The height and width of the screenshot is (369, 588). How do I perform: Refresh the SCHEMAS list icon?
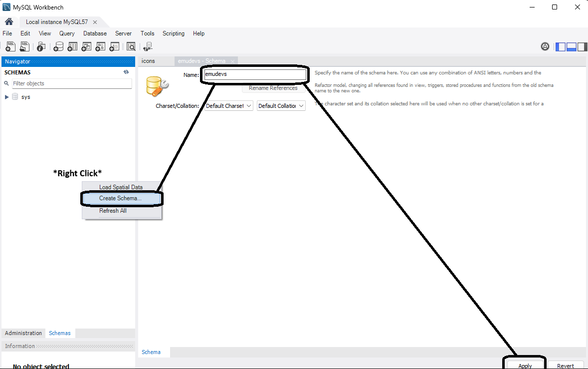click(126, 72)
